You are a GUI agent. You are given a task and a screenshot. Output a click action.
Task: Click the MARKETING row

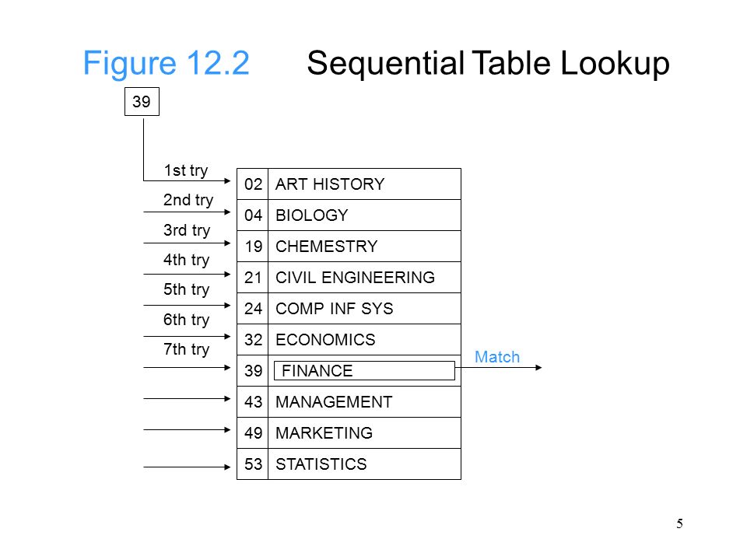(349, 433)
